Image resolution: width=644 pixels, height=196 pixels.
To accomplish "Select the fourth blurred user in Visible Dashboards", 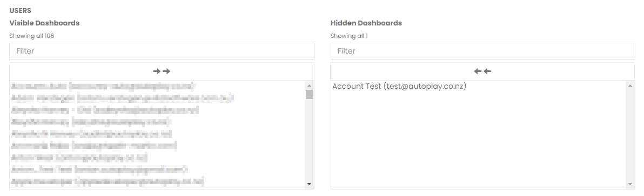I will click(x=91, y=122).
